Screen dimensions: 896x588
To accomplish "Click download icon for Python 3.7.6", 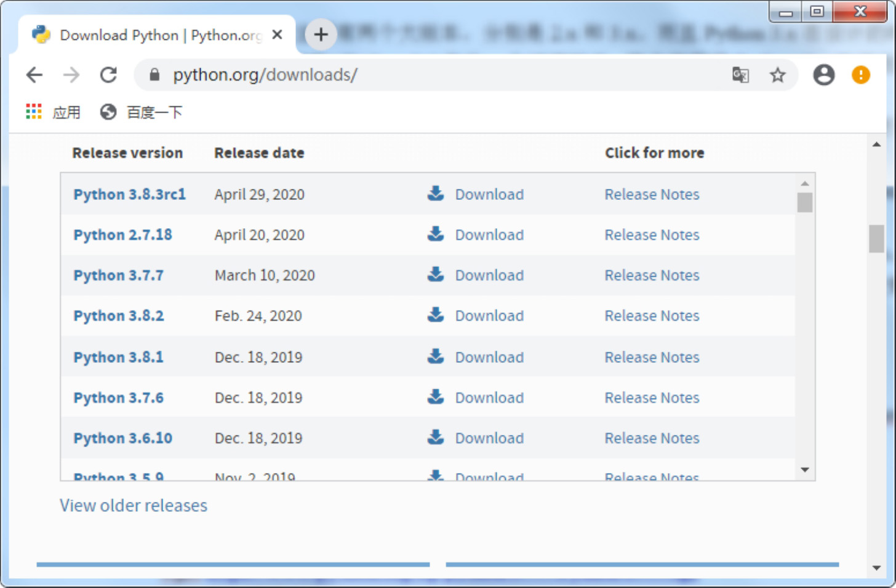I will pos(436,397).
